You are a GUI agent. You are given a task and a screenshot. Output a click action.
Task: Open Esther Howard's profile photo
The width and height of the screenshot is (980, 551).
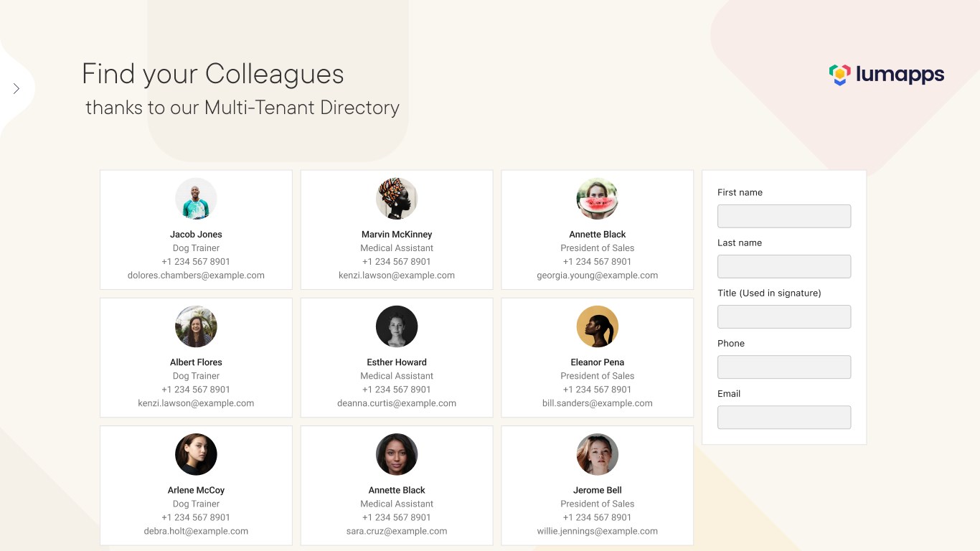point(397,326)
